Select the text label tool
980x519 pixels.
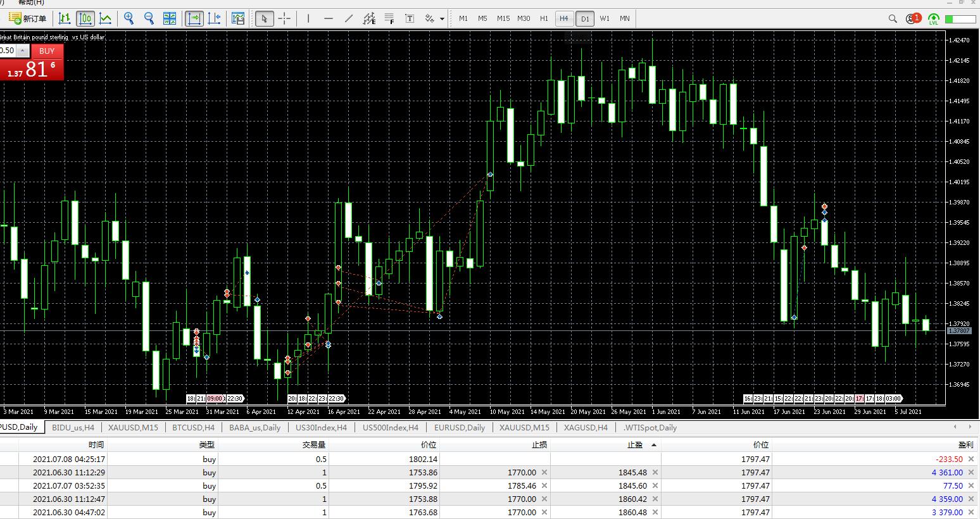[x=410, y=18]
